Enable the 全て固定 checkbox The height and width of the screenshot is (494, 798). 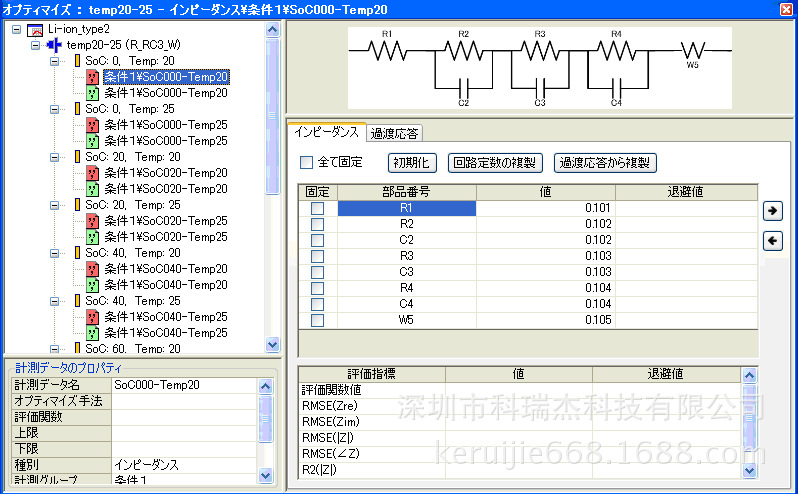coord(306,163)
